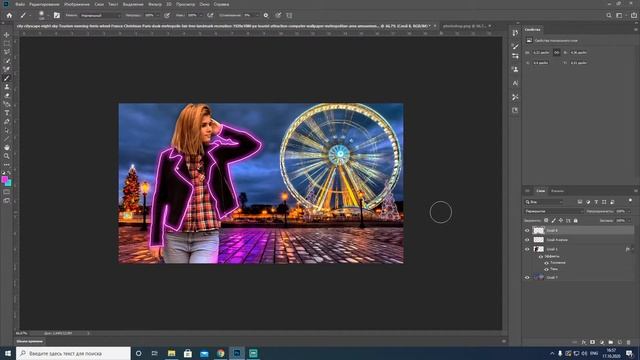This screenshot has height=360, width=640.
Task: Select the Lasso tool
Action: (x=7, y=52)
